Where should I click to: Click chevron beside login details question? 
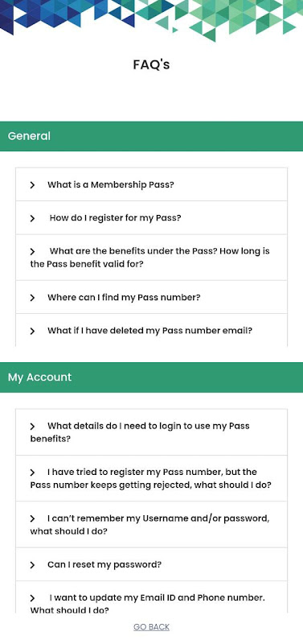[32, 427]
